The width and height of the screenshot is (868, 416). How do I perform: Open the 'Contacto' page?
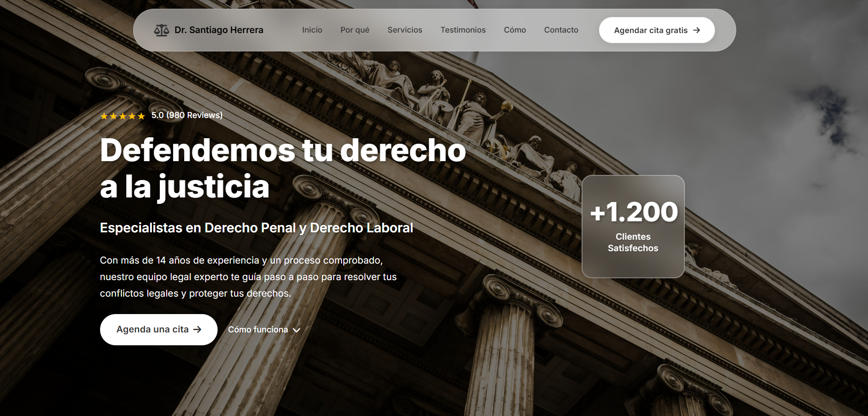click(561, 30)
